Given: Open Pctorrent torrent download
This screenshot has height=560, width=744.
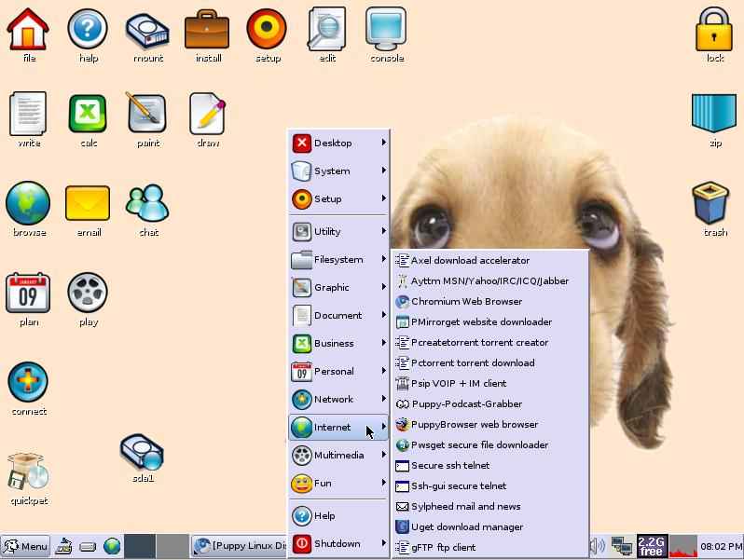Looking at the screenshot, I should pos(489,362).
